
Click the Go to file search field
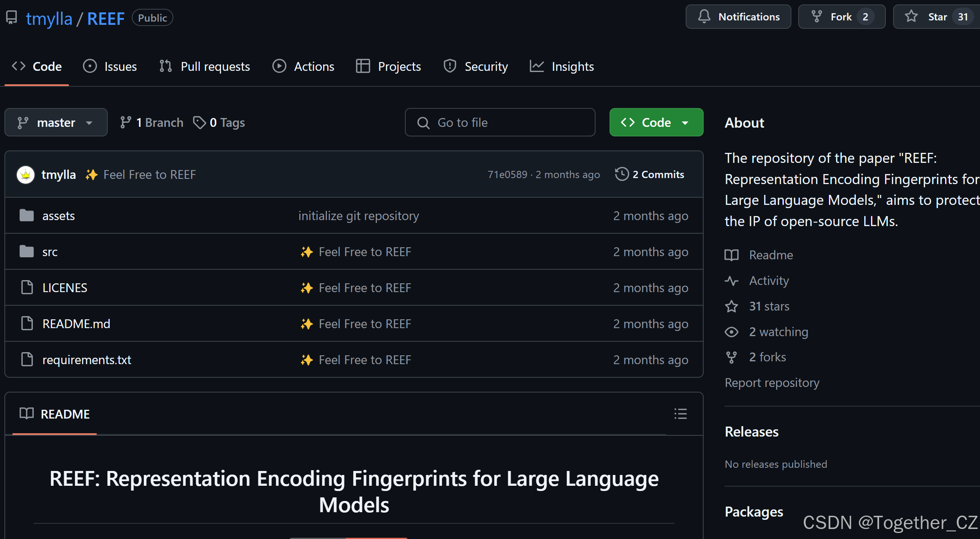tap(499, 122)
